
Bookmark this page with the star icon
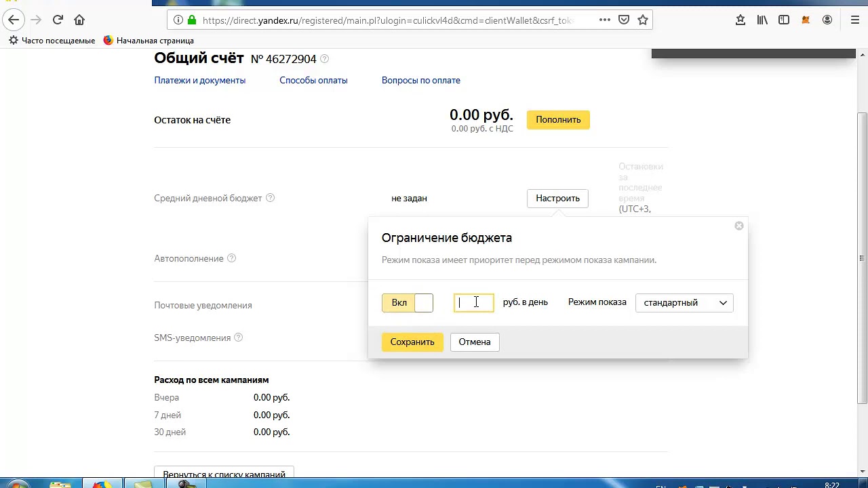(x=643, y=20)
